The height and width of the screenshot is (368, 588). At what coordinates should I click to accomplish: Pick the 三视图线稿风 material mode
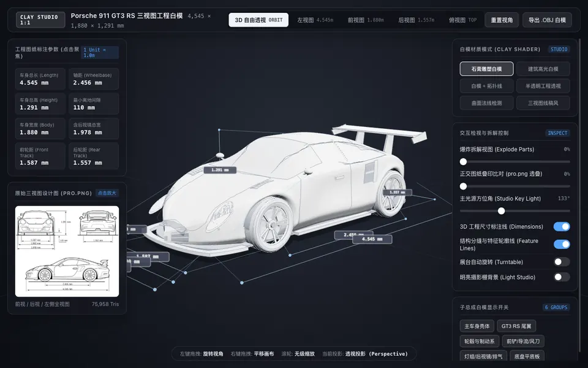[543, 103]
